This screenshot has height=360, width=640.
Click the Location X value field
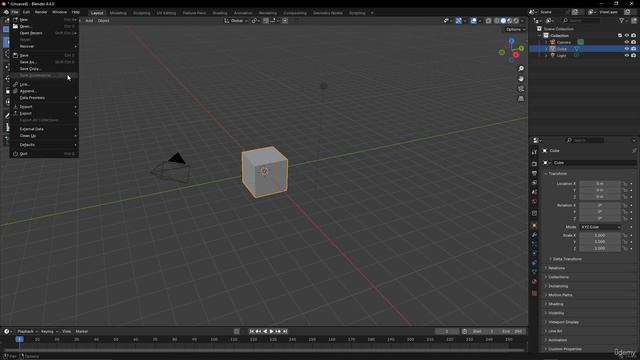600,184
